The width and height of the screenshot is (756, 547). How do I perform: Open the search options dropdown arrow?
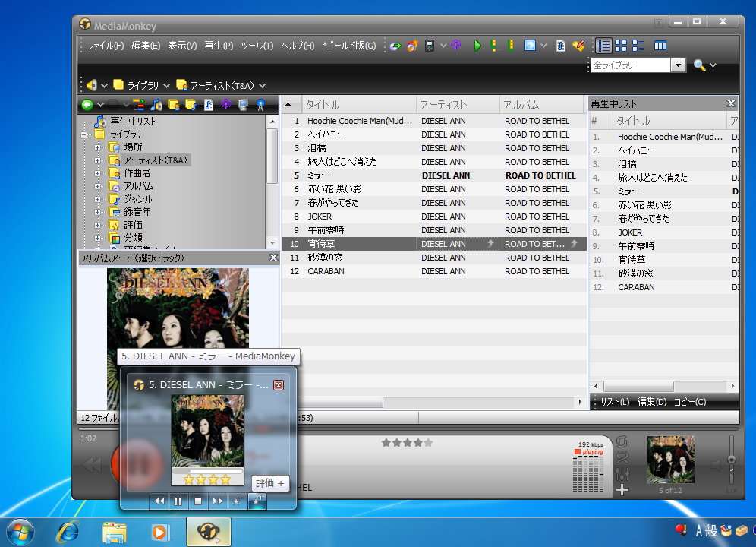click(x=713, y=65)
